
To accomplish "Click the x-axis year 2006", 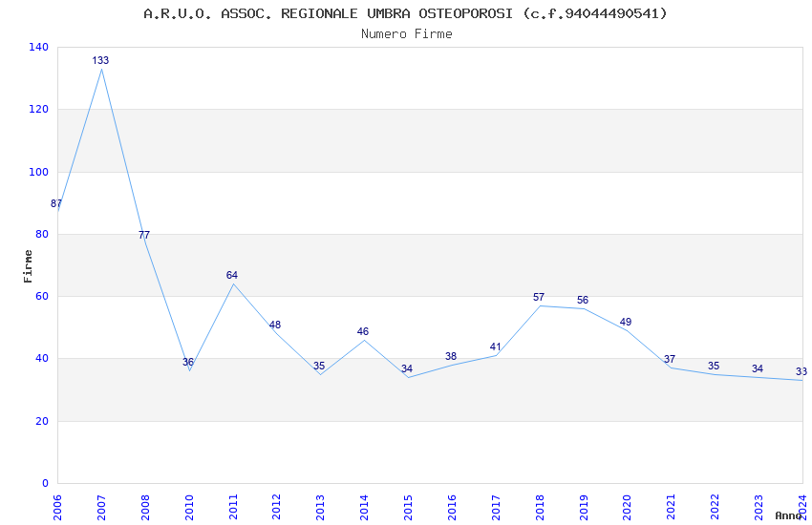I will [x=57, y=507].
